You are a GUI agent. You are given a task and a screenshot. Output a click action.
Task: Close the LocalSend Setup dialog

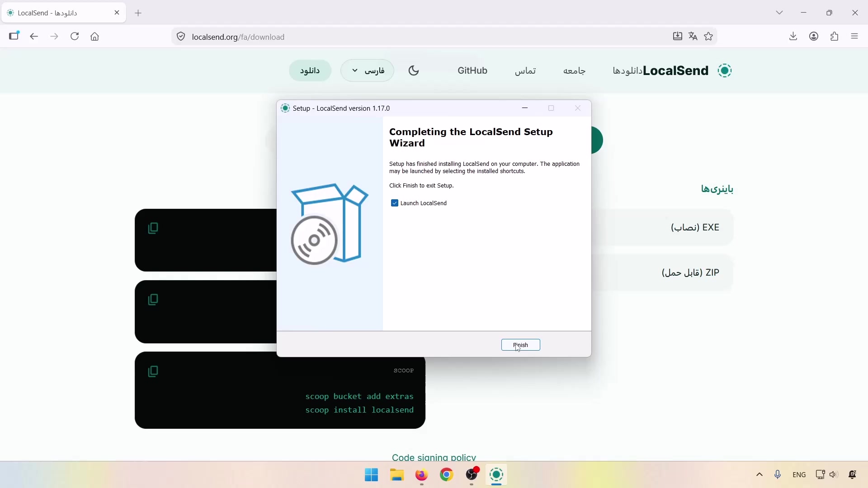578,108
